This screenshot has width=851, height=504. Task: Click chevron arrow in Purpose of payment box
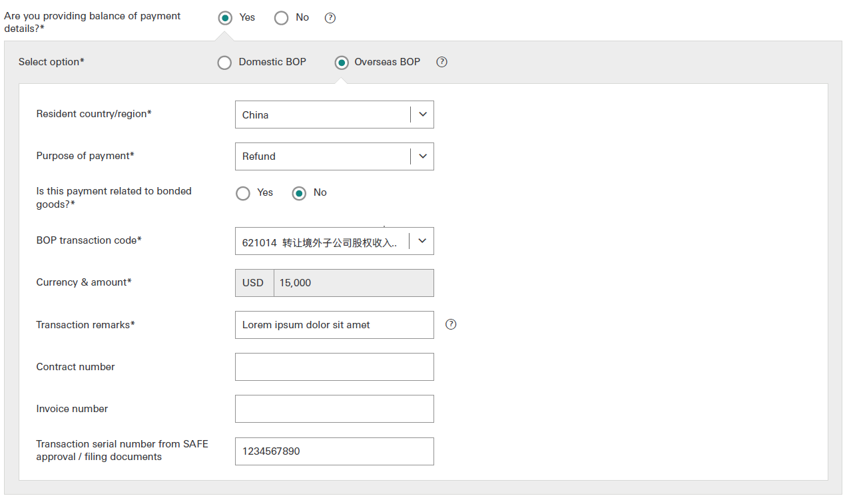tap(422, 156)
